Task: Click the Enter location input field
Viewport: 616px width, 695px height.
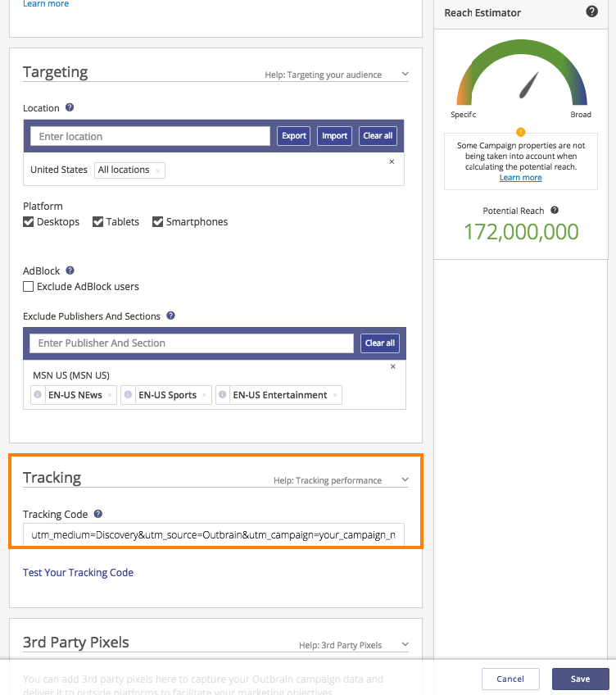Action: coord(150,136)
